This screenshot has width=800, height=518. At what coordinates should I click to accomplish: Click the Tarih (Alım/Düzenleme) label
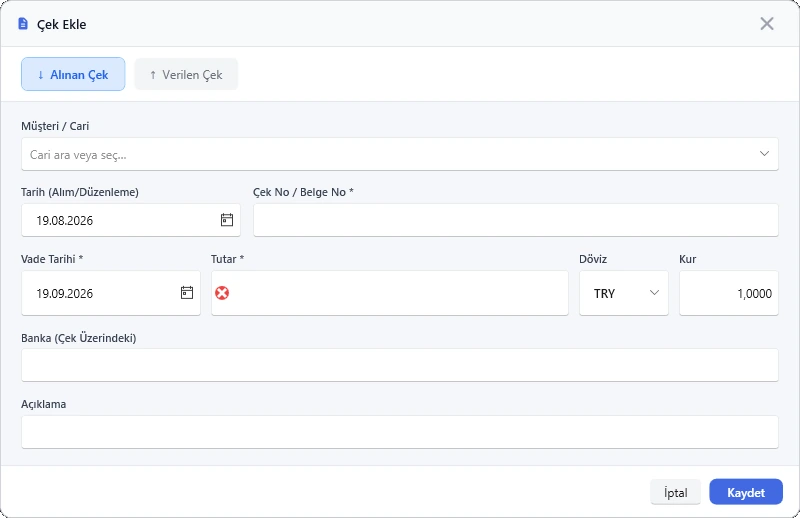[80, 192]
